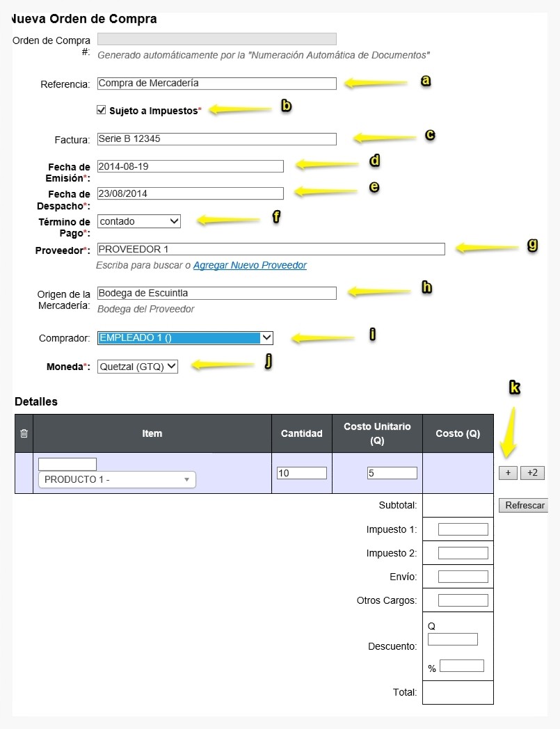Open the PRODUCTO 1 item selector
The width and height of the screenshot is (560, 729).
pos(117,479)
